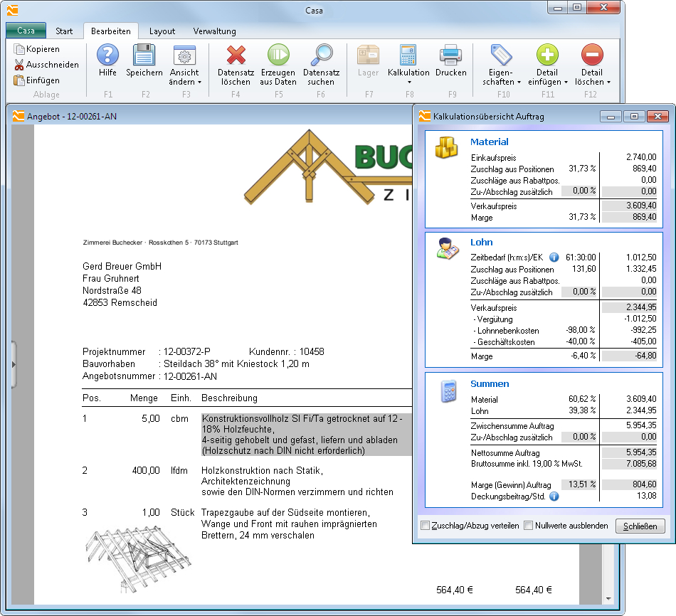Click the Einfügen clipboard icon

click(19, 80)
